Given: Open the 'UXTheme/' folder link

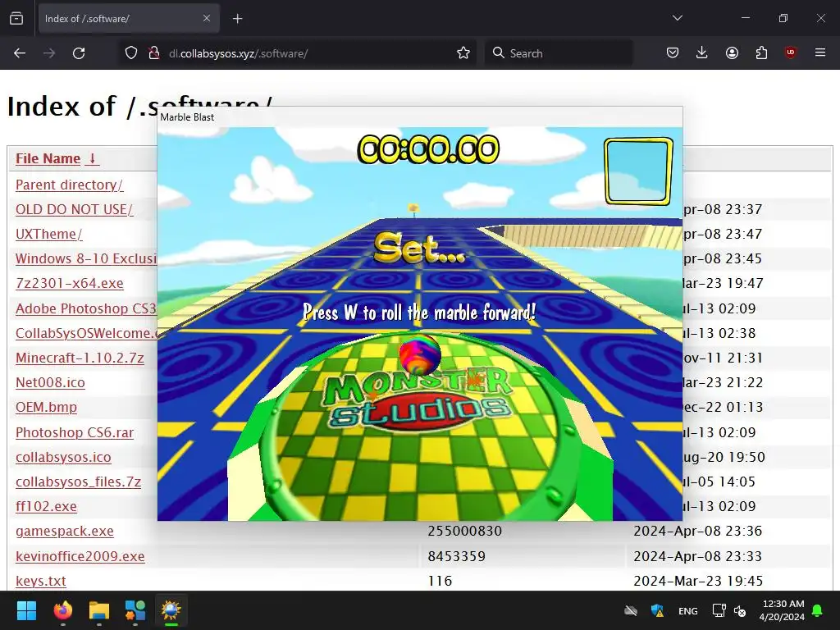Looking at the screenshot, I should click(x=48, y=234).
